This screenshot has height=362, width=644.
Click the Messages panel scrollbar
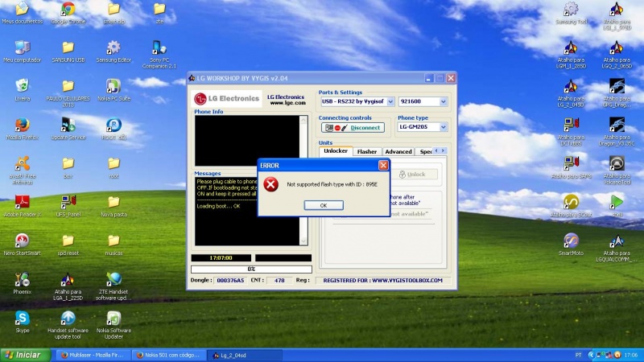pos(303,211)
